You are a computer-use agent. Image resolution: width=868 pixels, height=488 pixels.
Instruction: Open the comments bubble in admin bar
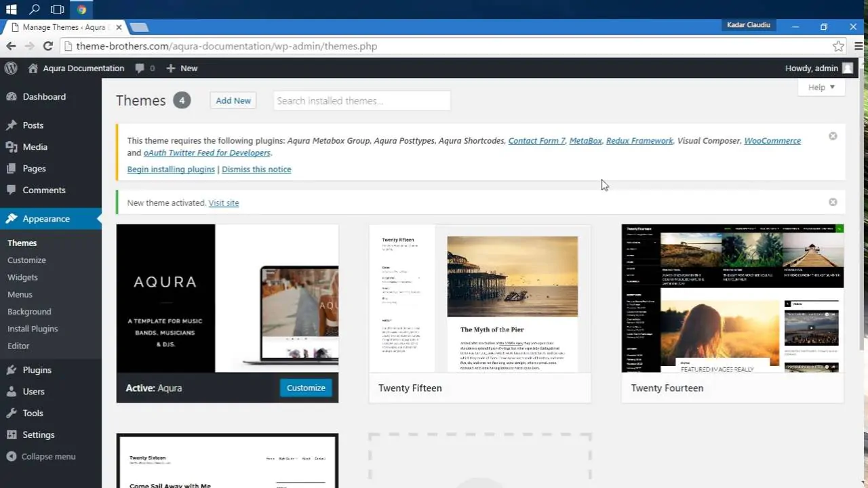(x=140, y=68)
